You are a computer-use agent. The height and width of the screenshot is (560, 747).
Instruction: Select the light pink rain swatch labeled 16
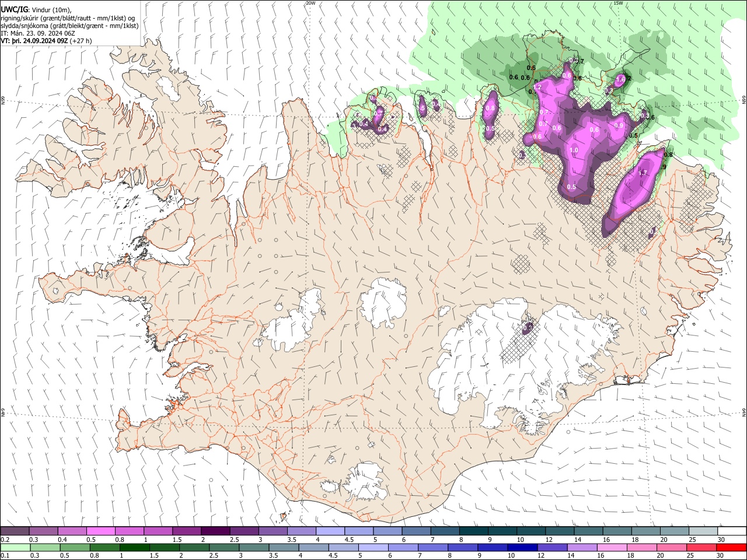[612, 547]
